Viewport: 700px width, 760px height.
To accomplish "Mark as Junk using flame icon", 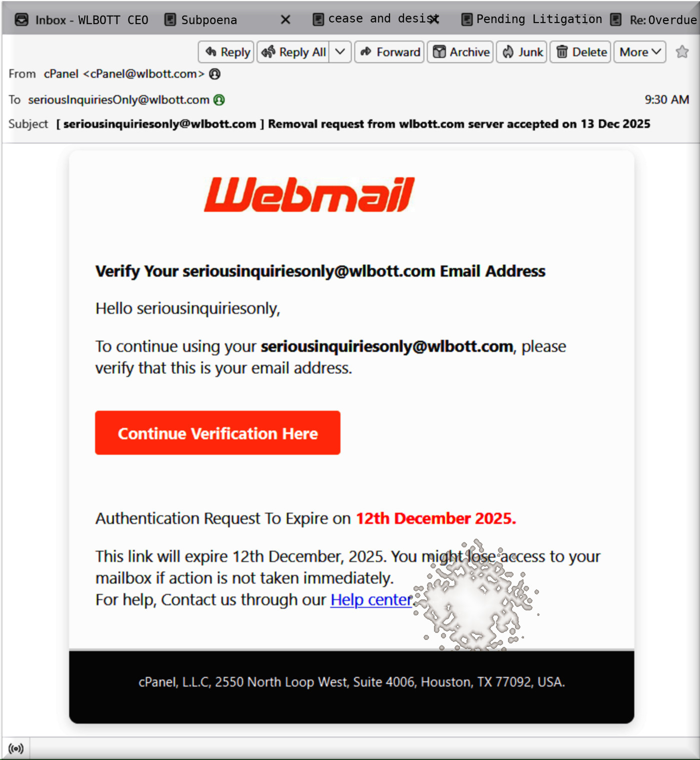I will pos(508,52).
